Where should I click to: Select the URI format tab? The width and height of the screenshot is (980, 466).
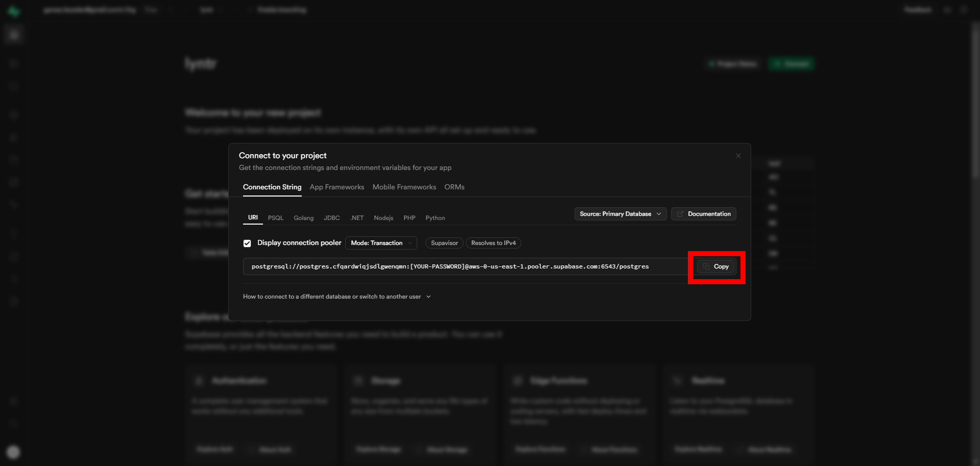253,217
